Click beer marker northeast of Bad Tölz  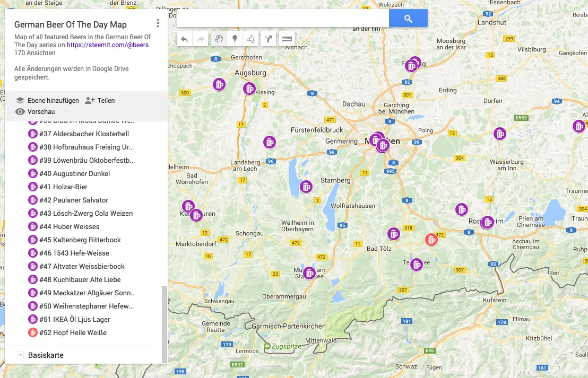tap(393, 234)
